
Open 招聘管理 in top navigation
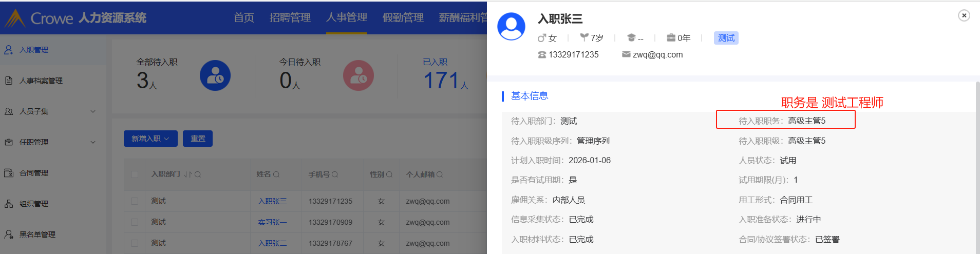click(290, 17)
